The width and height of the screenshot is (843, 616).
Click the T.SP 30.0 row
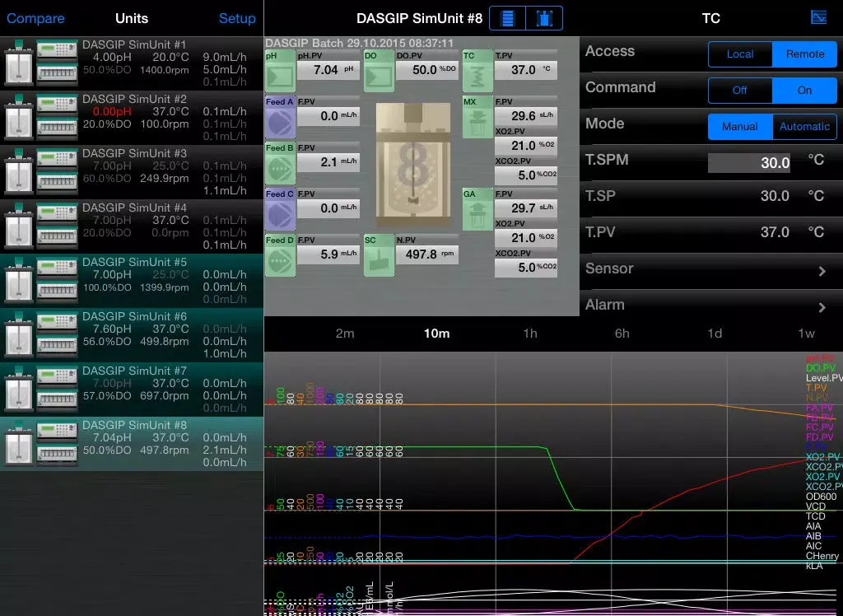click(710, 199)
